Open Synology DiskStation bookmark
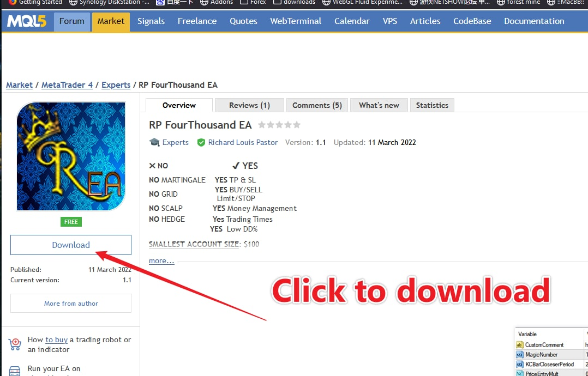This screenshot has width=588, height=376. 109,2
